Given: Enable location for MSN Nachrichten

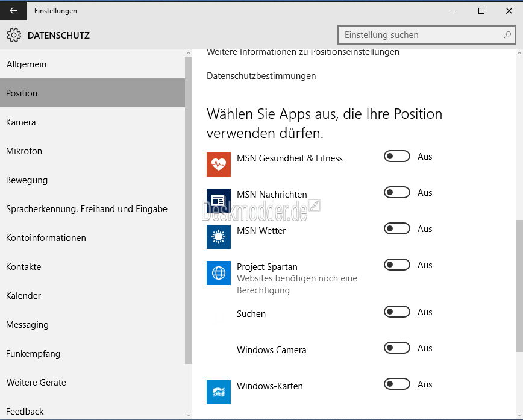Looking at the screenshot, I should (396, 192).
